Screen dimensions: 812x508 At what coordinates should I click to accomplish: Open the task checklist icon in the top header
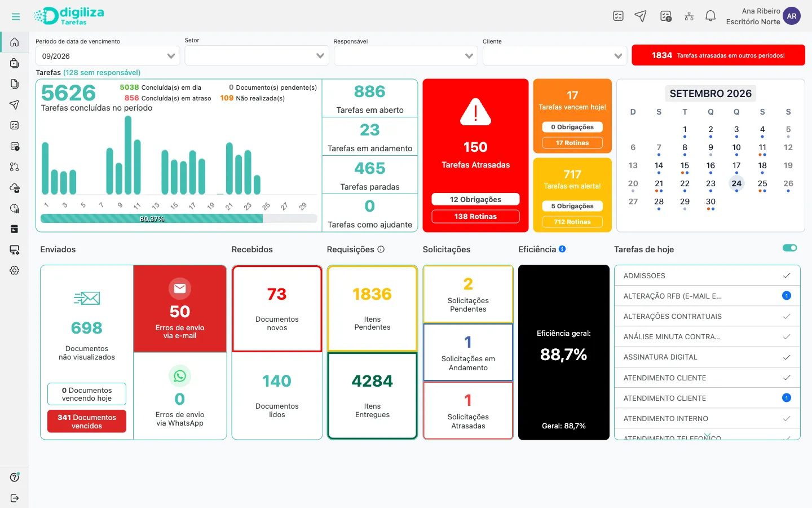click(x=618, y=16)
